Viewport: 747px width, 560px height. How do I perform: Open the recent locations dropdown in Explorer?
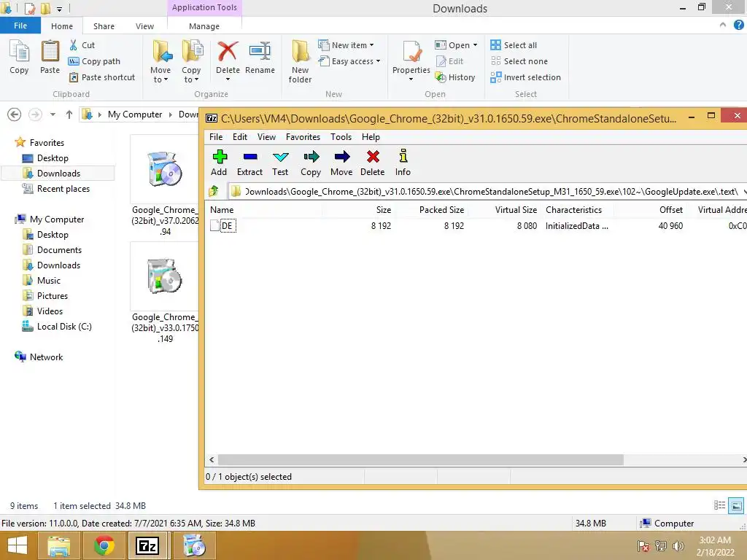pos(53,114)
